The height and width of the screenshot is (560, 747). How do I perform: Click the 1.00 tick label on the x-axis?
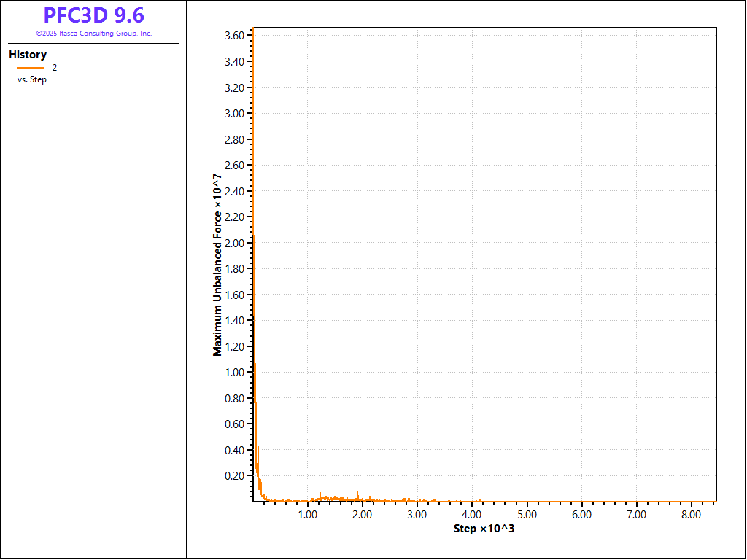click(x=308, y=515)
